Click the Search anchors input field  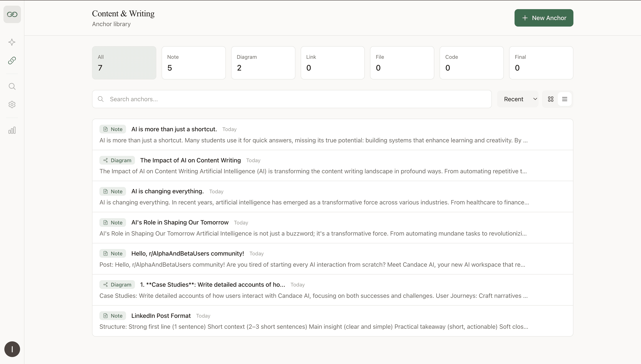tap(292, 99)
